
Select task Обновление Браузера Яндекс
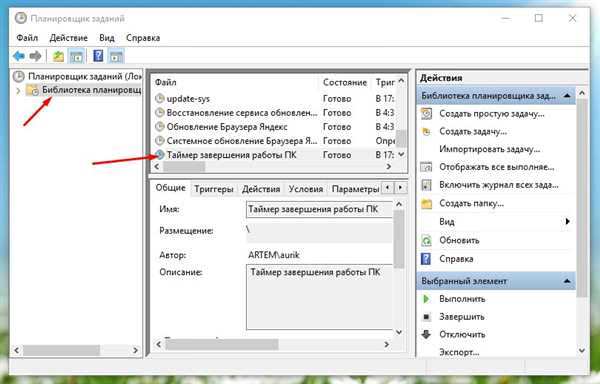(227, 127)
